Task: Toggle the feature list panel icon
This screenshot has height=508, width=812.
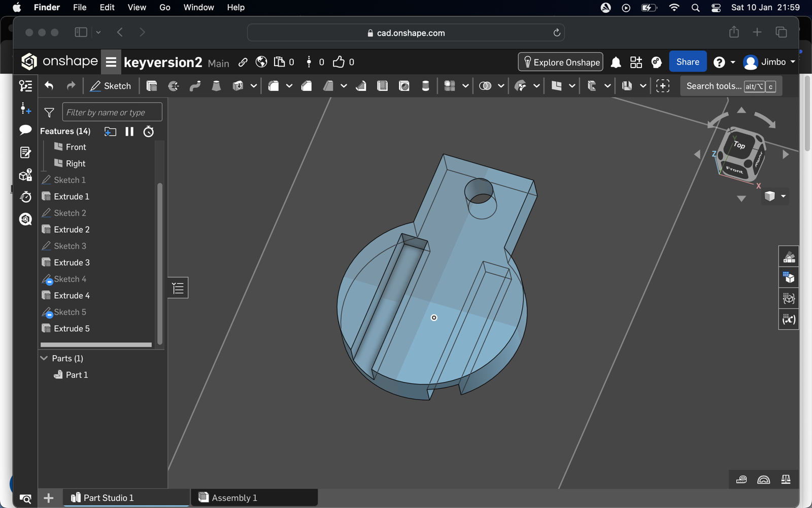Action: tap(25, 86)
